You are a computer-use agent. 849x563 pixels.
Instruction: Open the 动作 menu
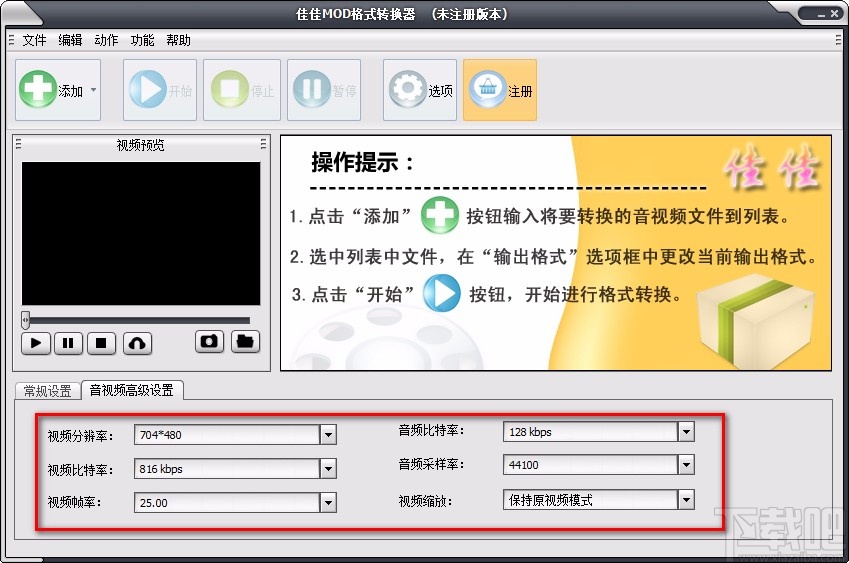click(106, 40)
